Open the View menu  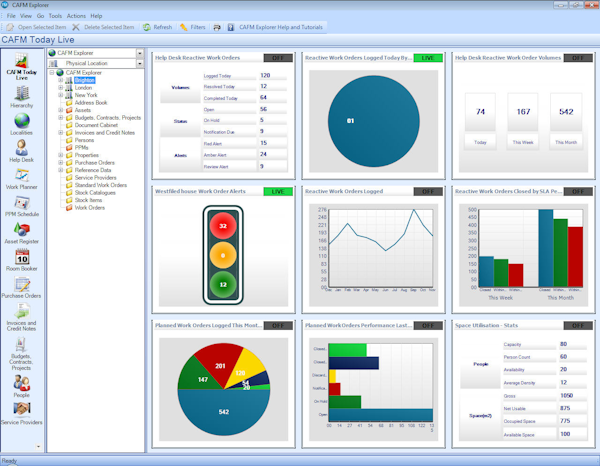point(26,16)
